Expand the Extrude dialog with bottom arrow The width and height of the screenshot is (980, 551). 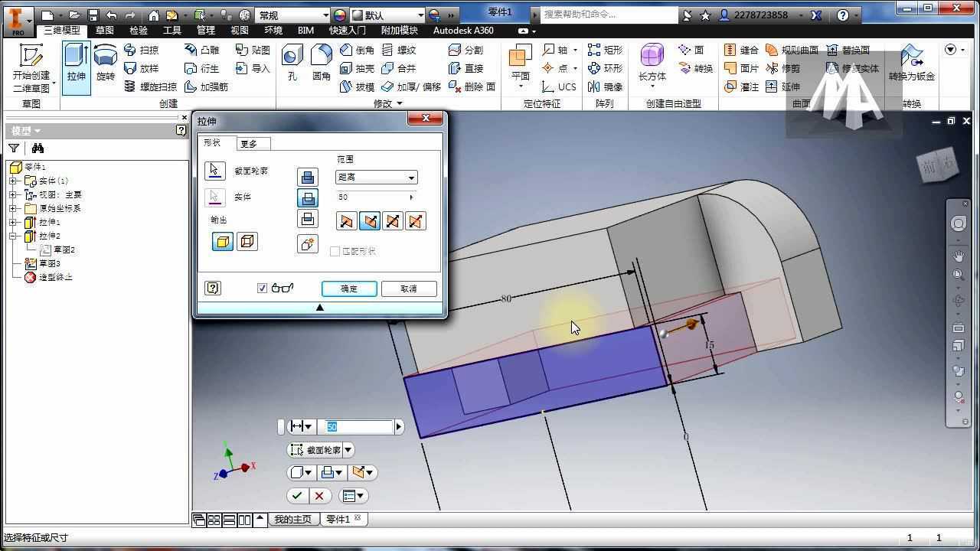coord(320,306)
